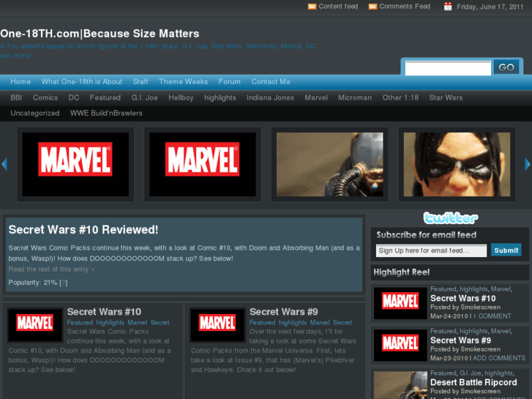Focus the email feed sign-up field
Image resolution: width=532 pixels, height=399 pixels.
pyautogui.click(x=431, y=250)
